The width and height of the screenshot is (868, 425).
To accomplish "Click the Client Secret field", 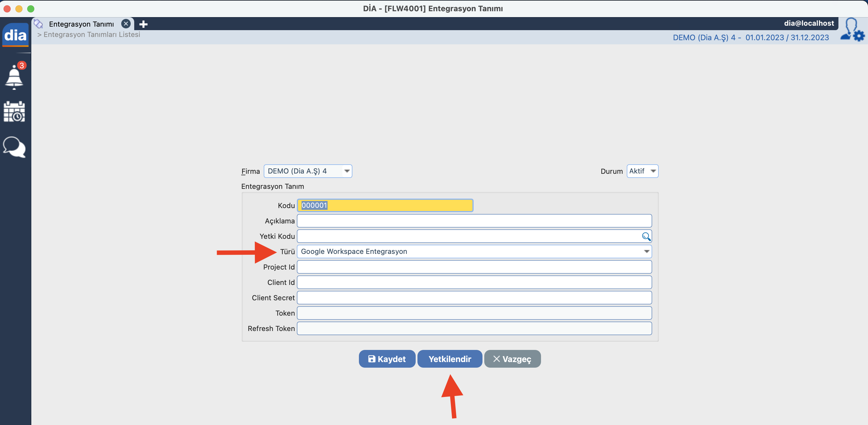I will (474, 298).
